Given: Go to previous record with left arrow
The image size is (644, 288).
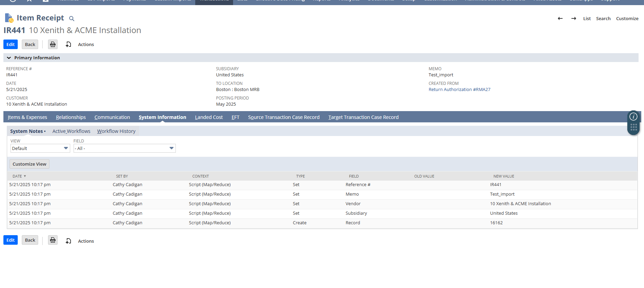Looking at the screenshot, I should 560,18.
